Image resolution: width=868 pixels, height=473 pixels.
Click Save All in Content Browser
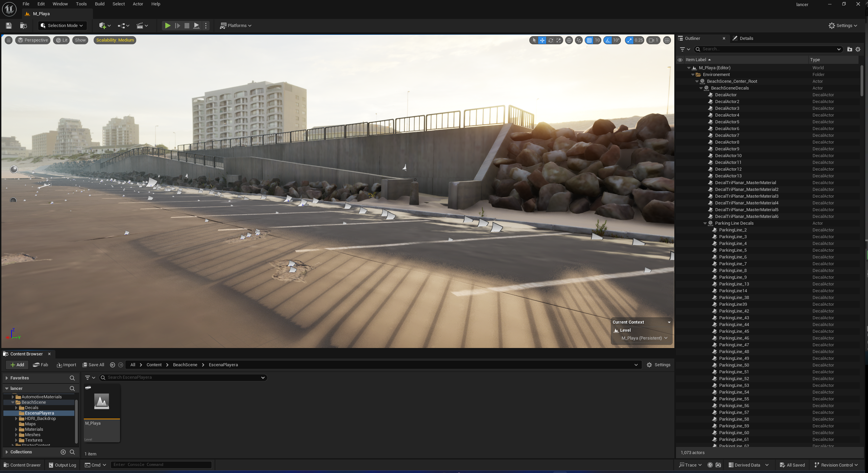pyautogui.click(x=93, y=365)
